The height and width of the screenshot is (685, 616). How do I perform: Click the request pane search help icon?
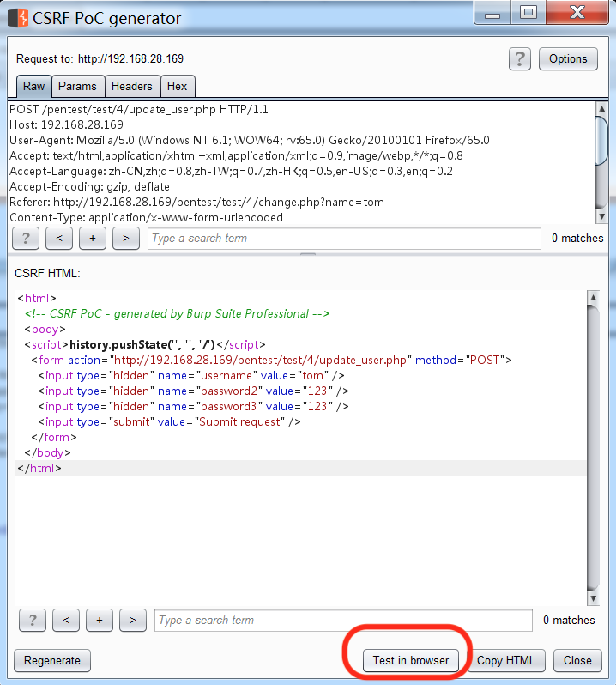pos(26,238)
